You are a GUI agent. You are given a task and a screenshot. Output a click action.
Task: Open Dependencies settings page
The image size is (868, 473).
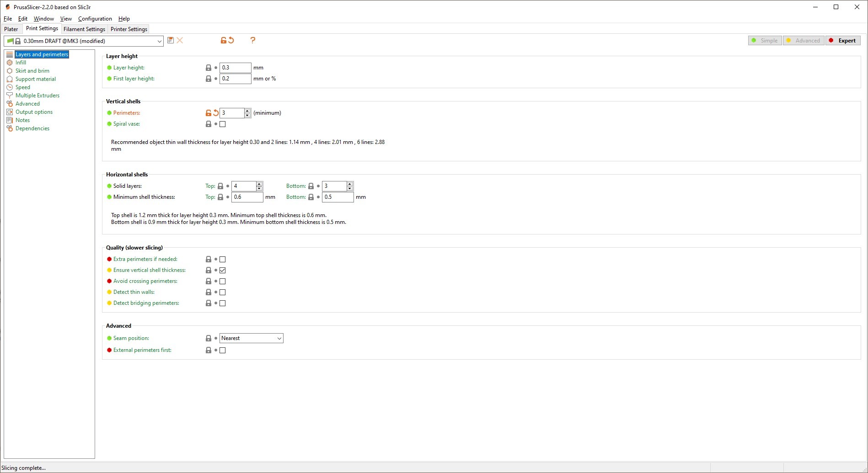[32, 128]
